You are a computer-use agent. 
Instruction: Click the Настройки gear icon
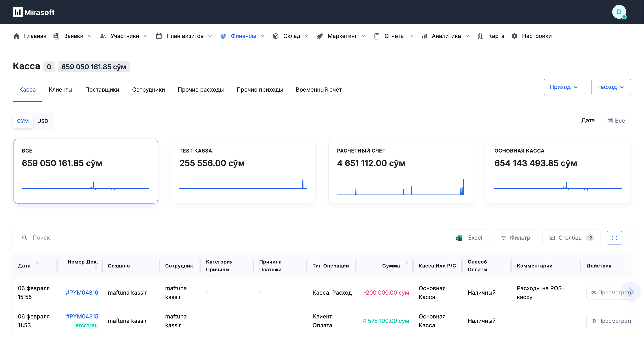tap(514, 36)
